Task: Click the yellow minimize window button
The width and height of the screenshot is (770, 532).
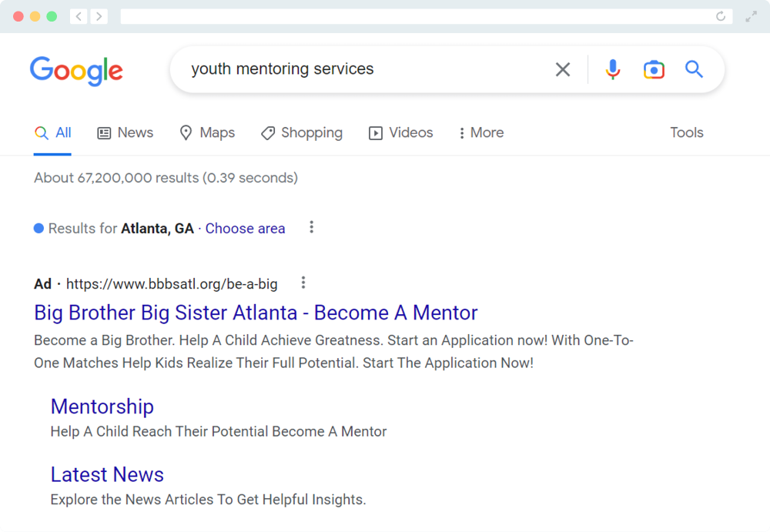Action: pos(35,17)
